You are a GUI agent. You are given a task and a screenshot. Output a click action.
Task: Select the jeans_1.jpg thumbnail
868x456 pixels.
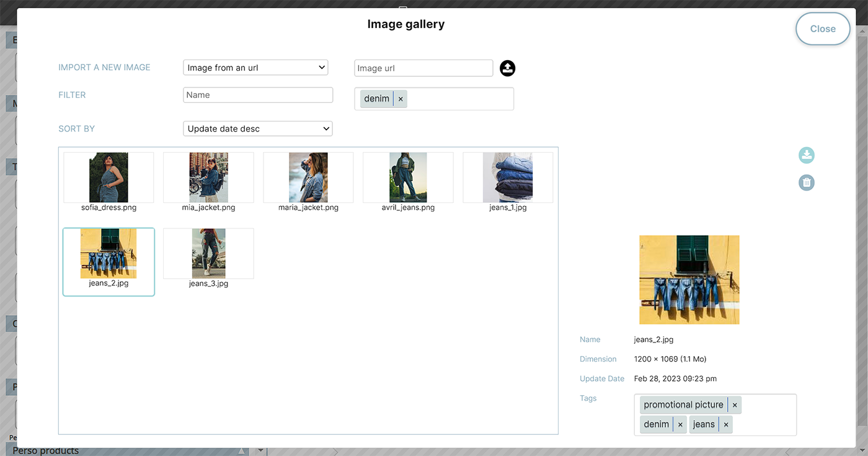pyautogui.click(x=508, y=182)
